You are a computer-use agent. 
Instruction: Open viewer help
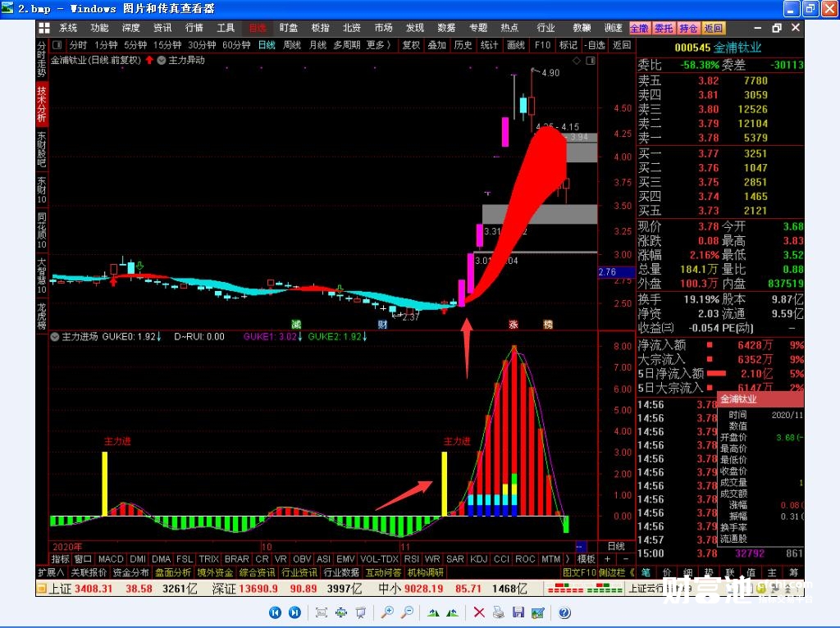tap(564, 612)
